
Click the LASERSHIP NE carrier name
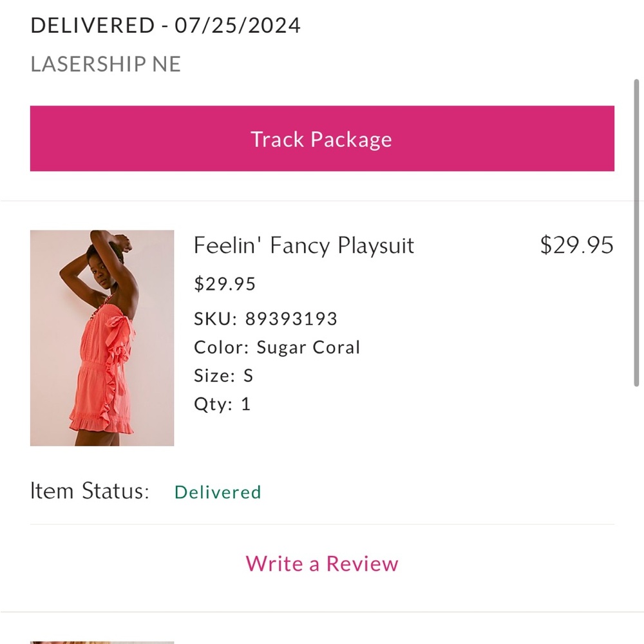point(105,64)
